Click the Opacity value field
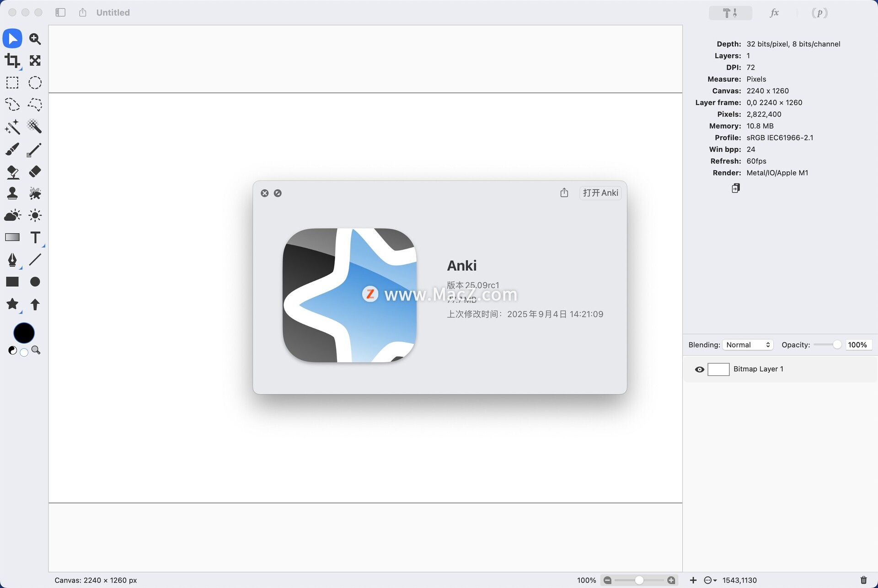The image size is (878, 588). (857, 345)
